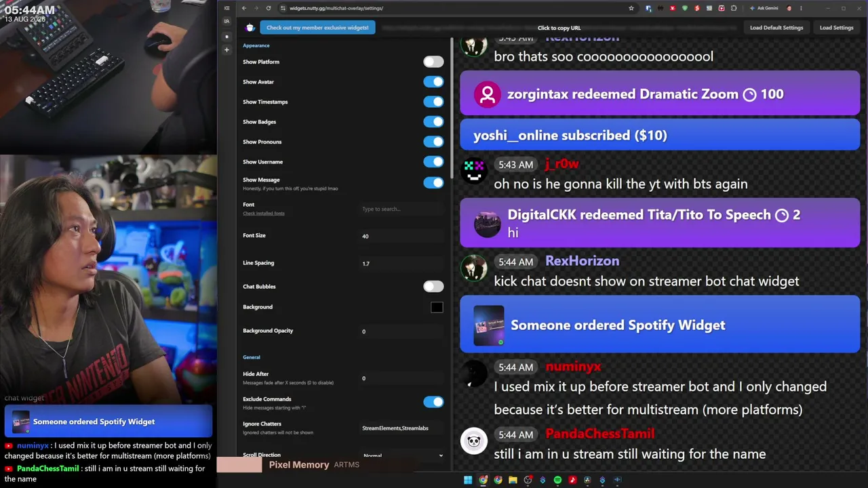The image size is (868, 488).
Task: Click the browser address bar URL
Action: (336, 8)
